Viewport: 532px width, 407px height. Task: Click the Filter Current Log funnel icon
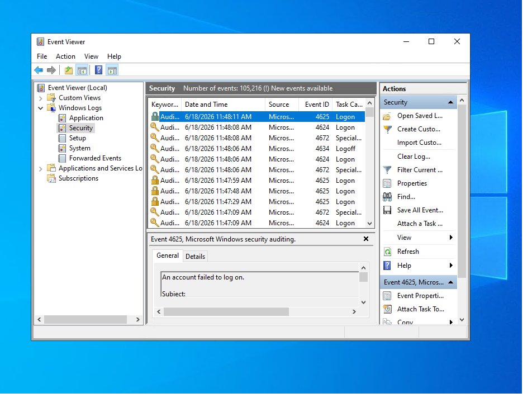(x=387, y=170)
